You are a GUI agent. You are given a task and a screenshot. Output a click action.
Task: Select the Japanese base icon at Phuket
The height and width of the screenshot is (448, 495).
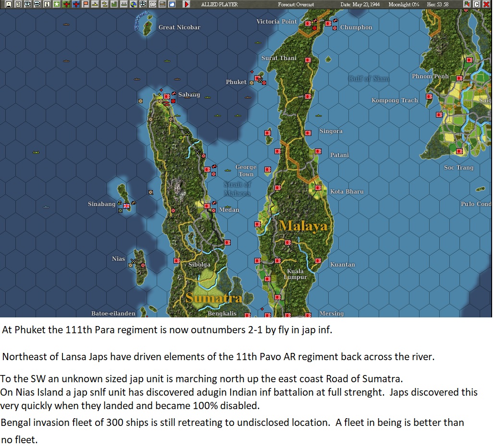(258, 78)
